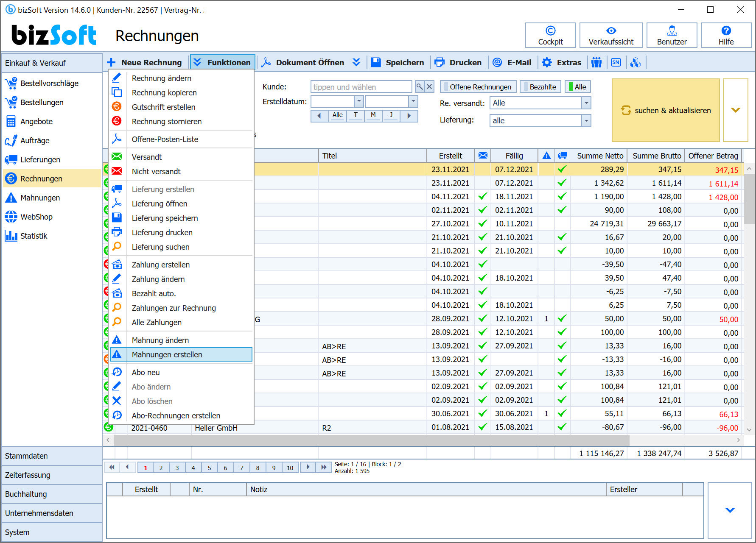Open the Re. versandt dropdown
Image resolution: width=756 pixels, height=543 pixels.
pyautogui.click(x=586, y=103)
